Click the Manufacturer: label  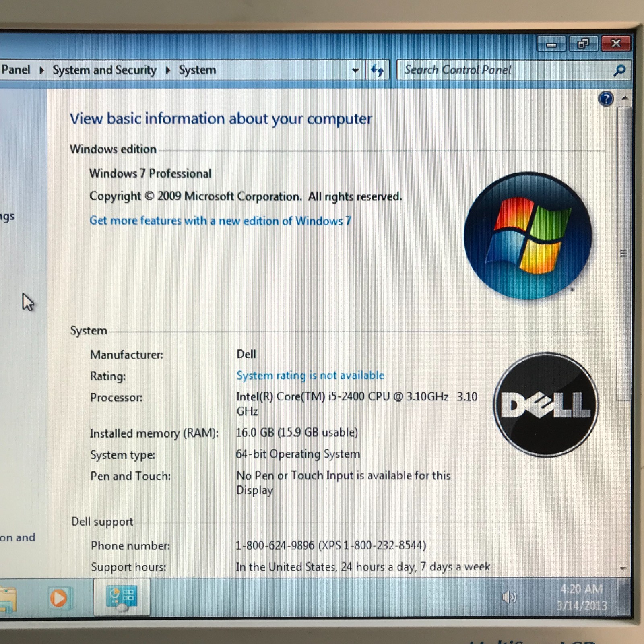[x=126, y=355]
